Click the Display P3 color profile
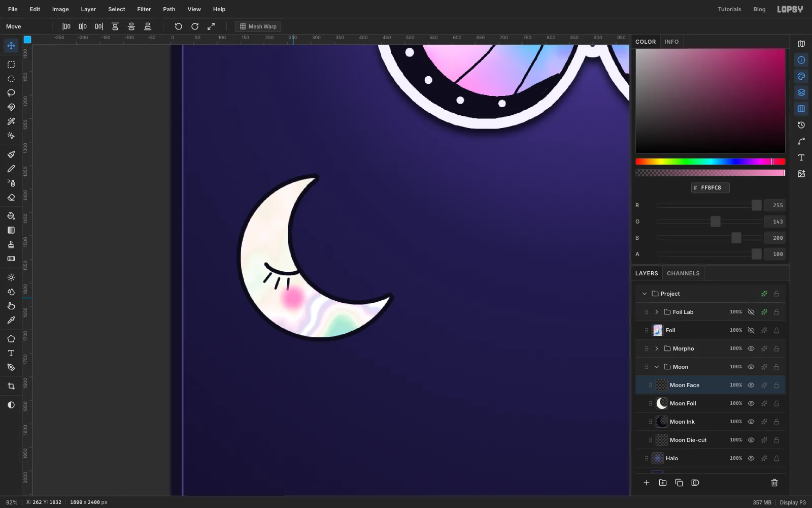Viewport: 812px width, 508px height. [793, 502]
